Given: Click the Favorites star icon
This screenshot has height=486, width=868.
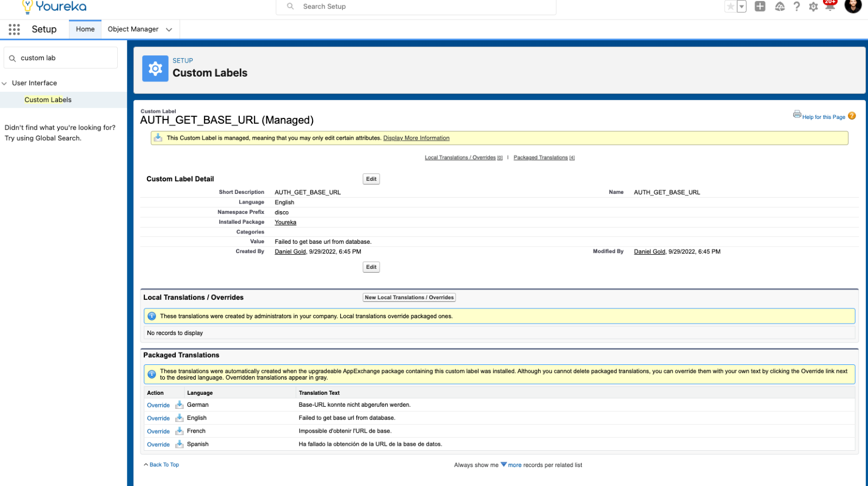Looking at the screenshot, I should coord(731,7).
